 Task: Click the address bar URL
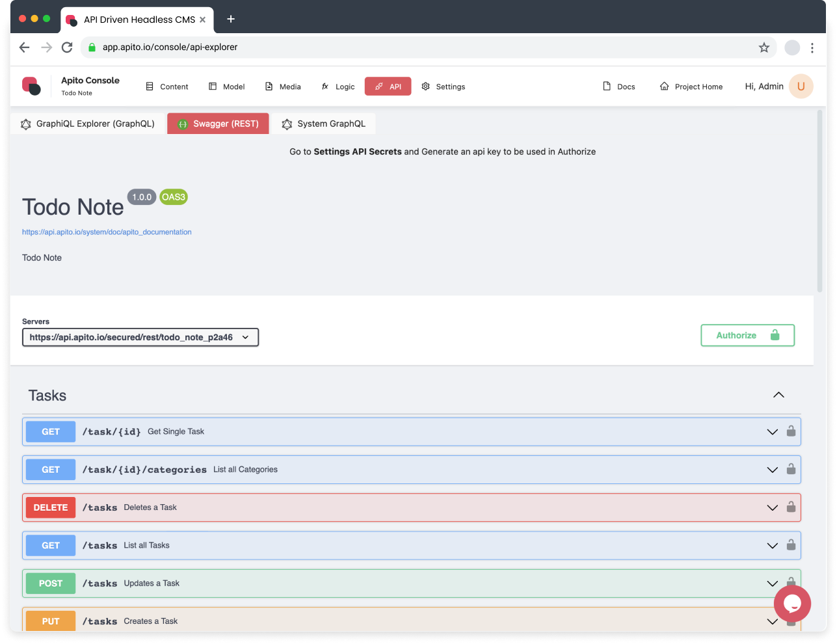click(x=170, y=47)
